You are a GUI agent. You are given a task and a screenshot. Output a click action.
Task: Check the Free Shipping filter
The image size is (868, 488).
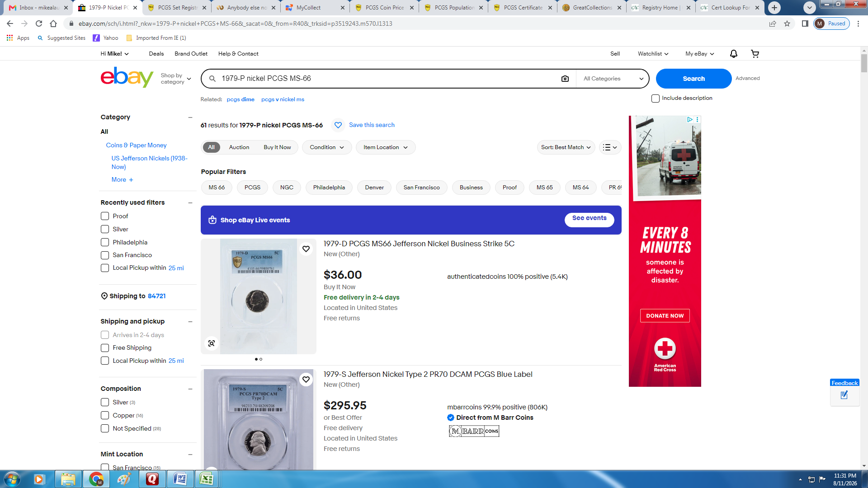tap(105, 348)
